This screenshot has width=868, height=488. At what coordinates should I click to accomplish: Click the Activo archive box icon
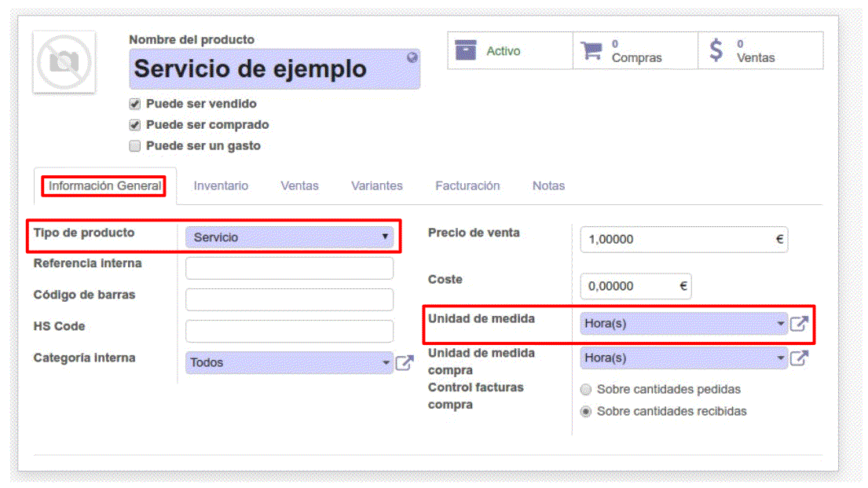466,51
